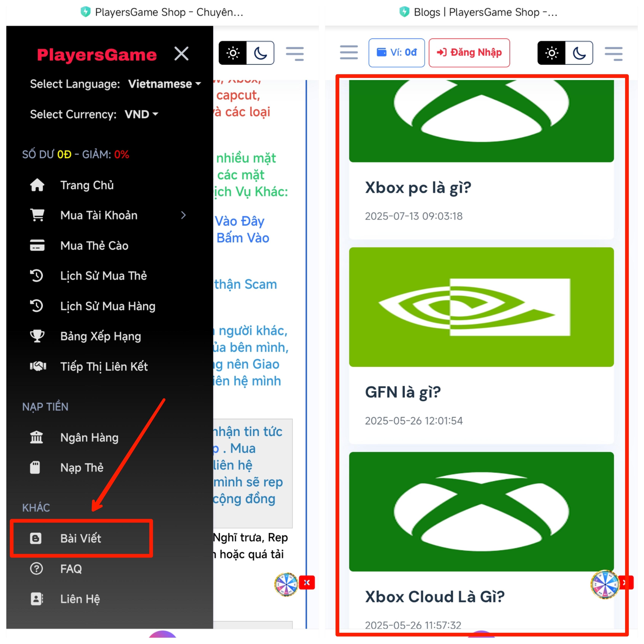Click the Ngân Hàng bank icon
The image size is (644, 644).
coord(37,437)
